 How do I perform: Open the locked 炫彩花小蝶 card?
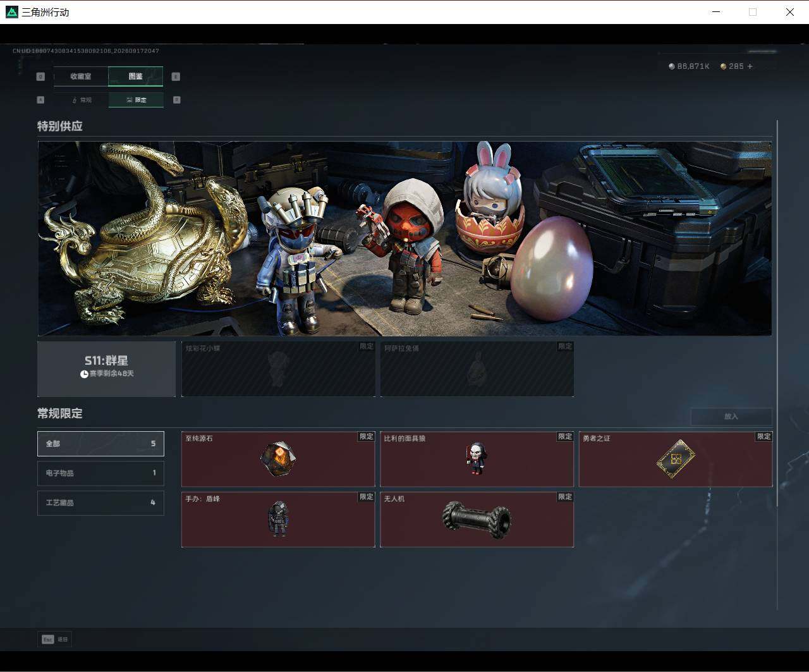point(278,369)
